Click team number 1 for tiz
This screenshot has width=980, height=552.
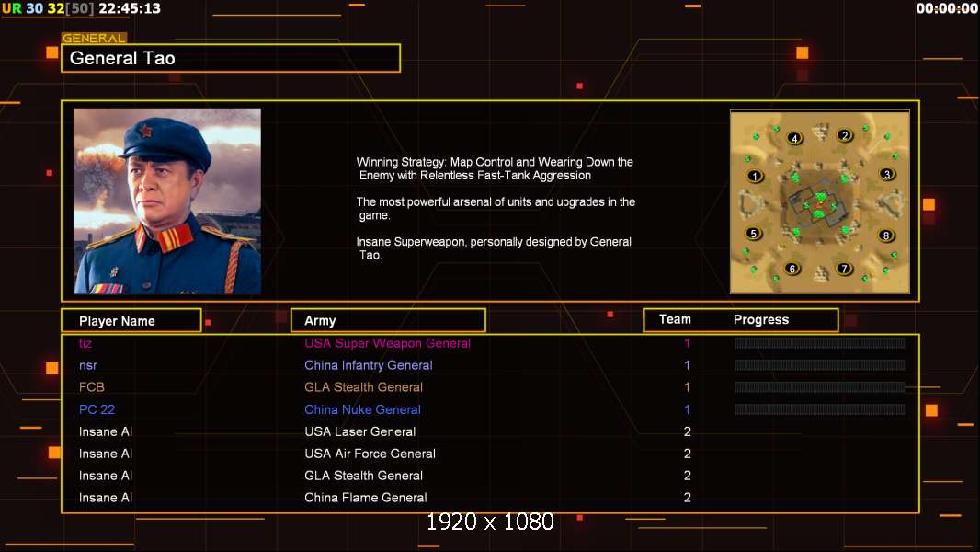(687, 343)
